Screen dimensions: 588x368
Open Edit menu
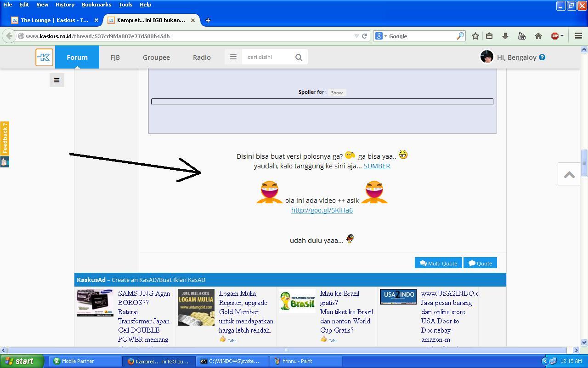[24, 5]
